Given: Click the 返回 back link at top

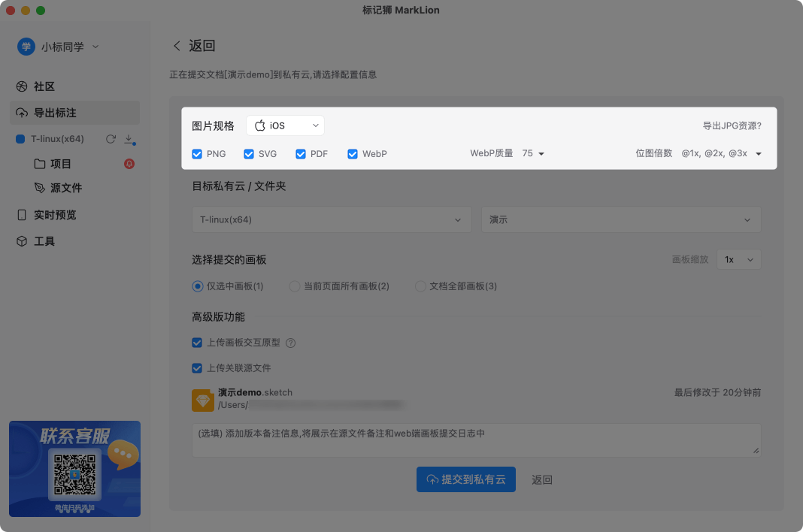Looking at the screenshot, I should coord(200,45).
